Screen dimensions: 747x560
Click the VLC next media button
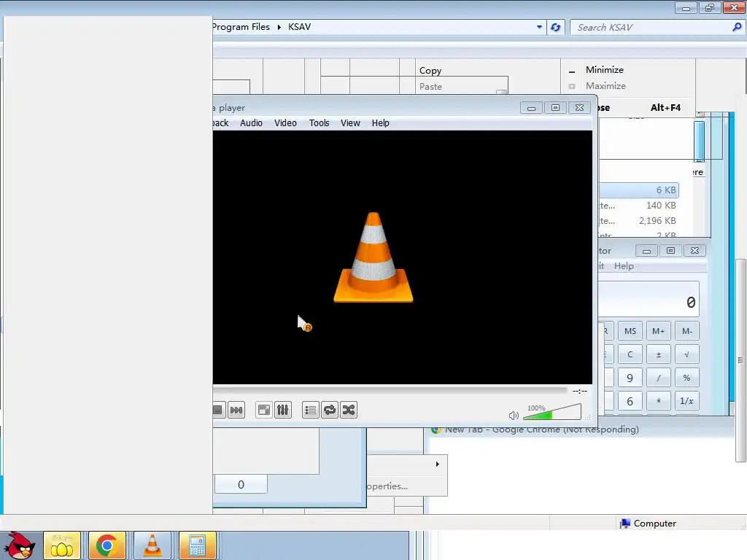[236, 410]
